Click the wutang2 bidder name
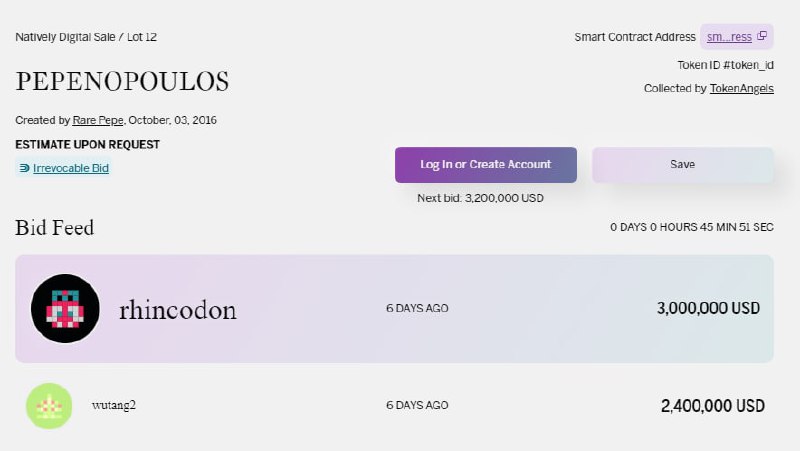This screenshot has height=451, width=800. pos(114,405)
